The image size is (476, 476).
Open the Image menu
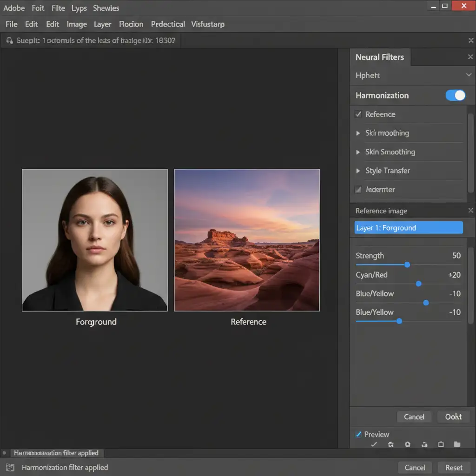pyautogui.click(x=77, y=24)
